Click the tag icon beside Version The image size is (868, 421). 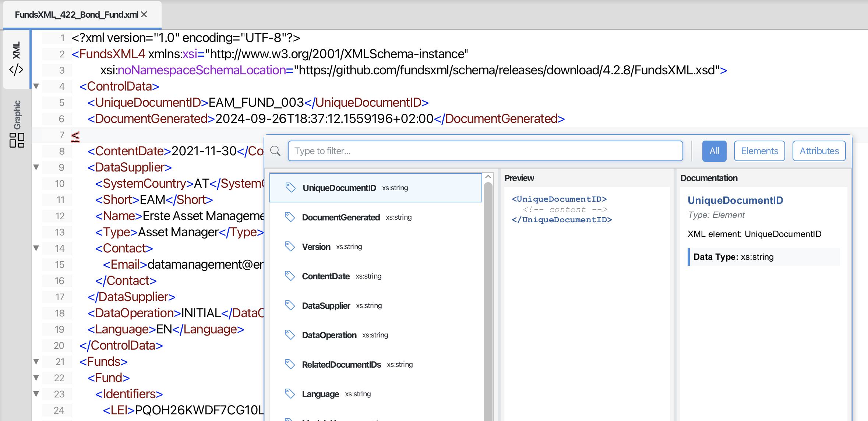pyautogui.click(x=290, y=247)
